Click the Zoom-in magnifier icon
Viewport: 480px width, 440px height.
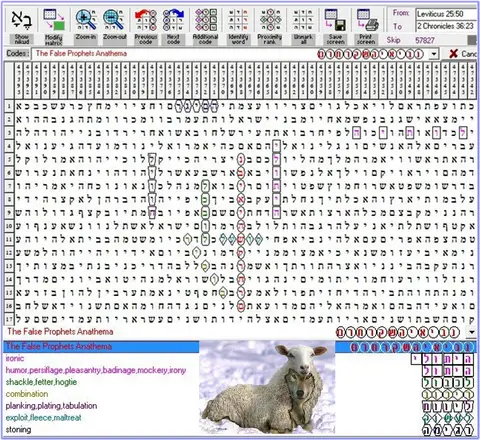[86, 20]
